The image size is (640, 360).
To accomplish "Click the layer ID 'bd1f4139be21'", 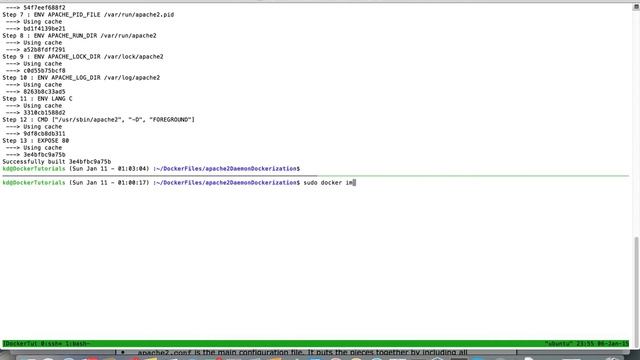I will coord(44,29).
